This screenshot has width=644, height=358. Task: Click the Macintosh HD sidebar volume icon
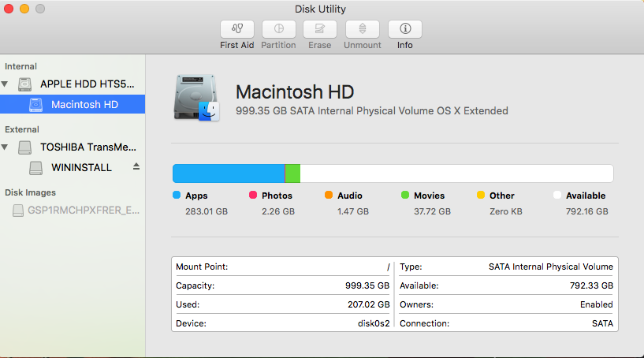coord(35,105)
